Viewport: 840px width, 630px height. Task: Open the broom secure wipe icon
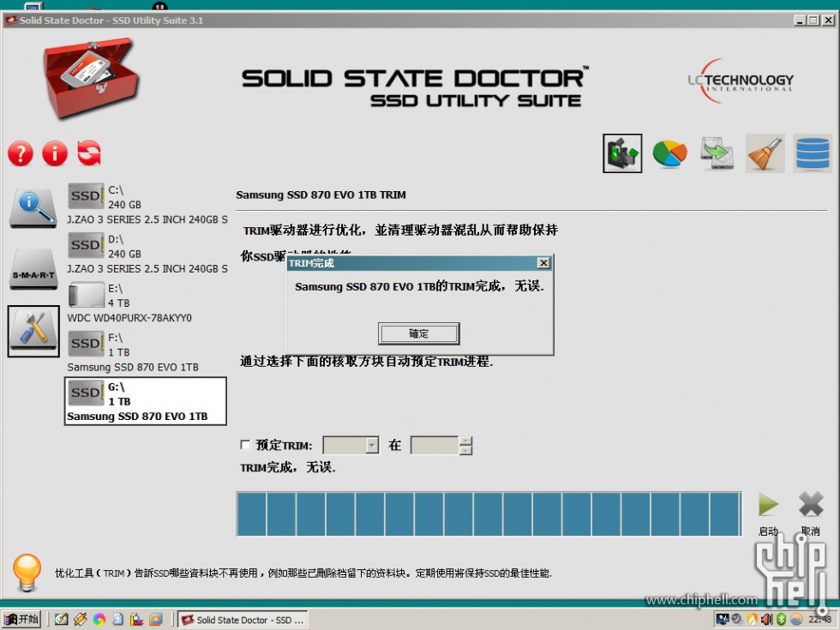765,153
